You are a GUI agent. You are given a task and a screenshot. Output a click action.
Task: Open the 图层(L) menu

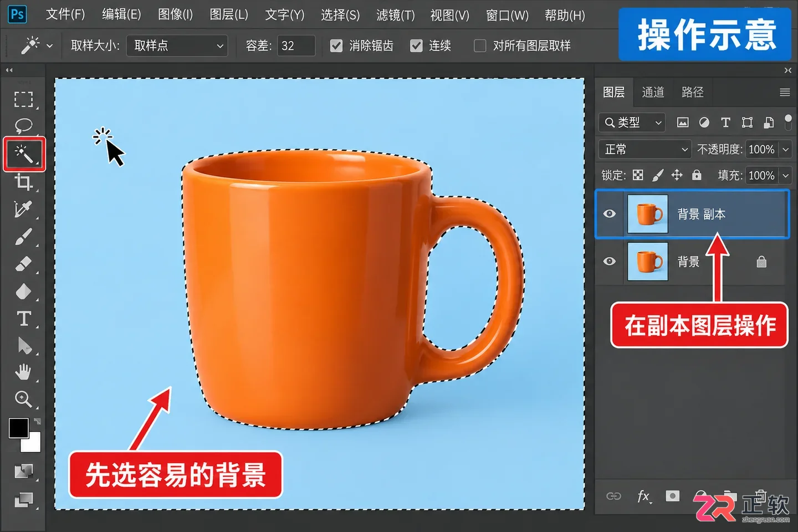(x=229, y=14)
